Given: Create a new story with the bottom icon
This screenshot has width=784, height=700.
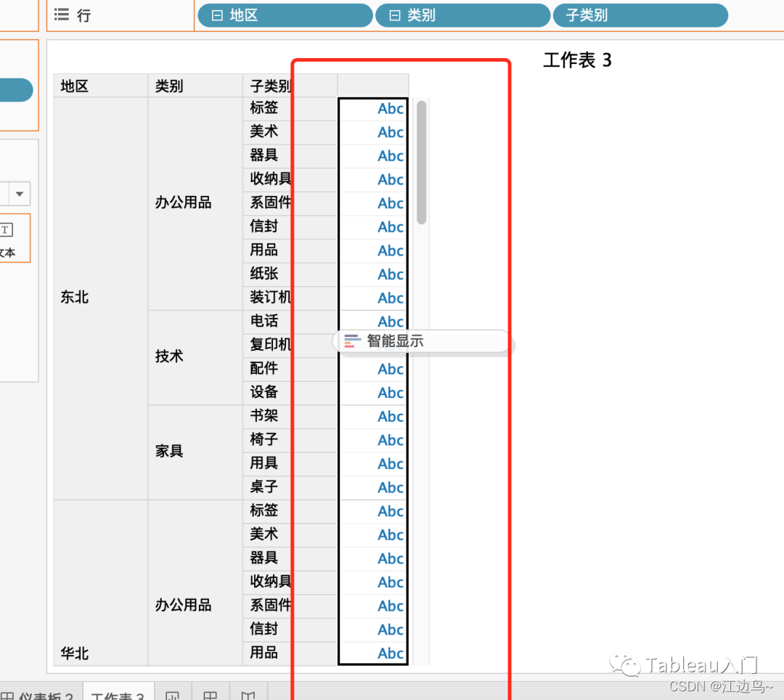Looking at the screenshot, I should [248, 695].
